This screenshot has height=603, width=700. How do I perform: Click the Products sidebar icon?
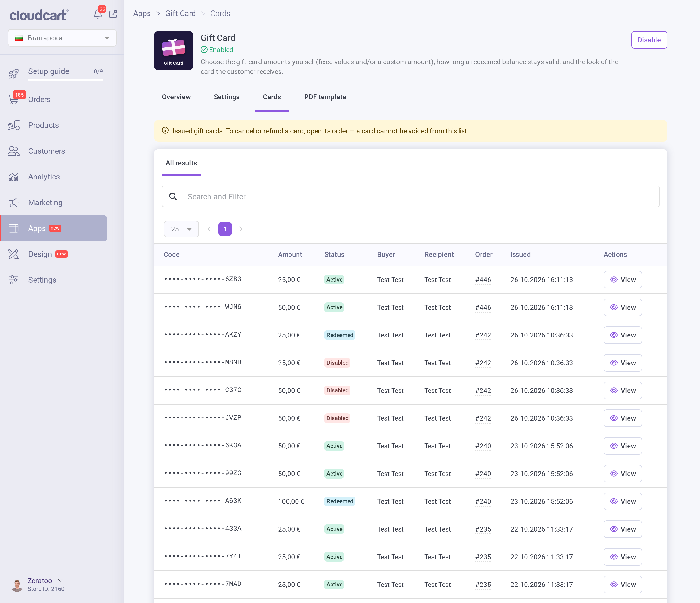(14, 125)
